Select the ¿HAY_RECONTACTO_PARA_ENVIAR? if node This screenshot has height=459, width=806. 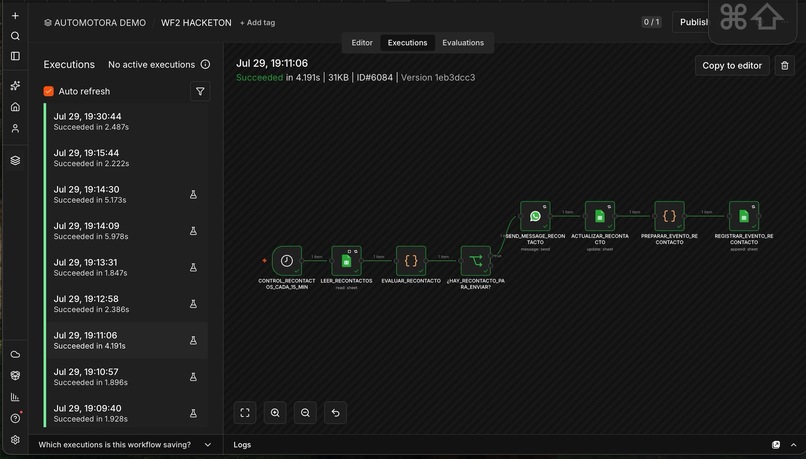[x=475, y=261]
